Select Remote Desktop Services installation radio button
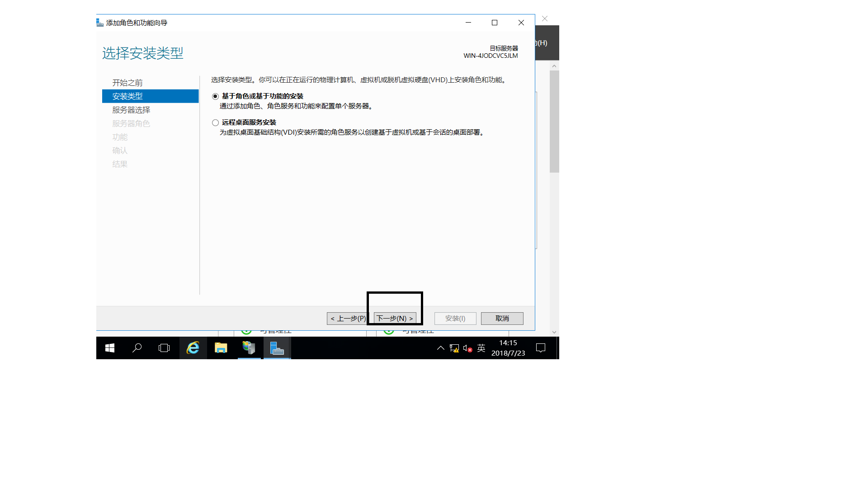Viewport: 868px width, 488px height. (215, 122)
